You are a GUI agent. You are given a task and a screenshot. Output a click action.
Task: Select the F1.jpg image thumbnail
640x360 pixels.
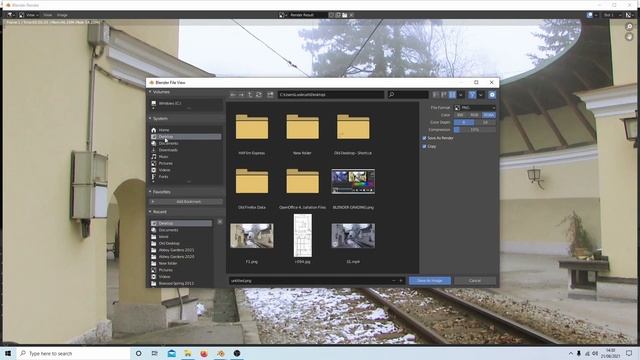pos(252,236)
